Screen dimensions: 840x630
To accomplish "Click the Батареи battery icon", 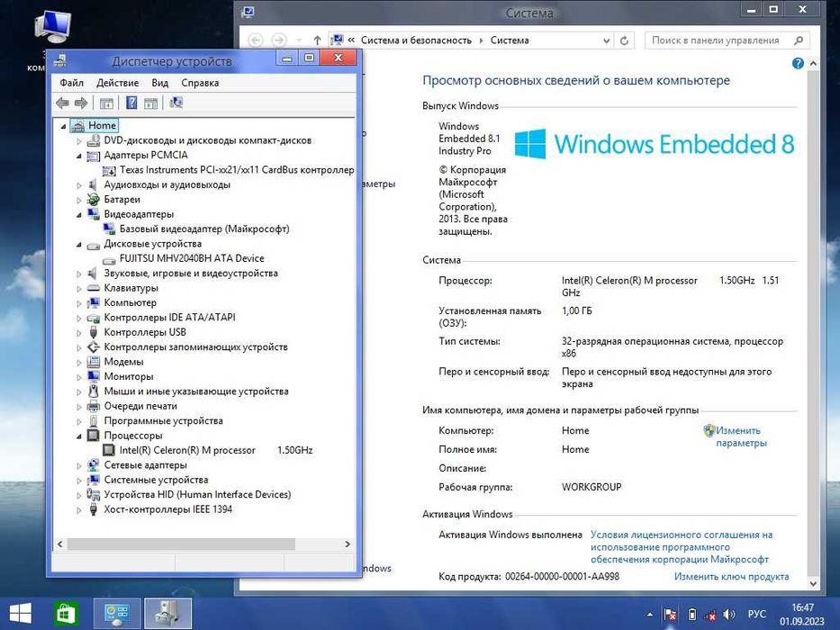I will tap(94, 199).
